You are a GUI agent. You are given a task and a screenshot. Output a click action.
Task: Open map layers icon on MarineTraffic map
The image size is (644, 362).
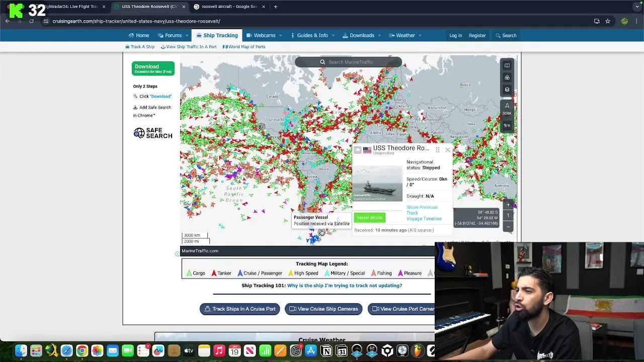(x=507, y=65)
